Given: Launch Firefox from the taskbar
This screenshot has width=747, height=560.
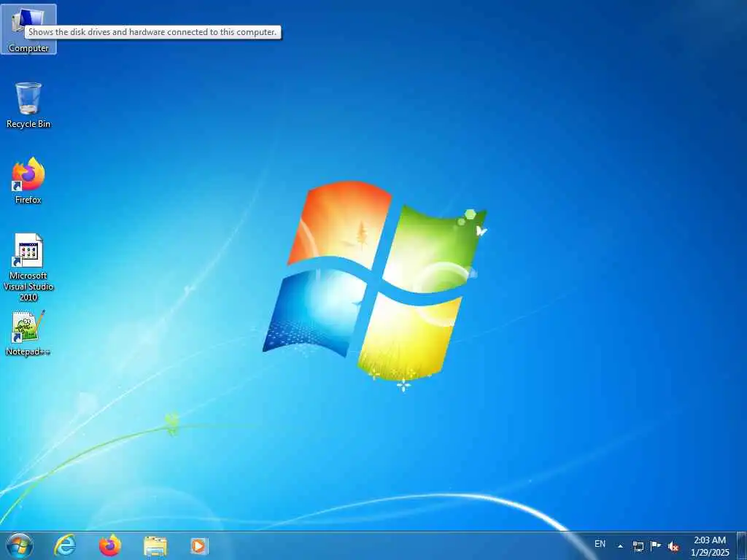Looking at the screenshot, I should pos(109,546).
